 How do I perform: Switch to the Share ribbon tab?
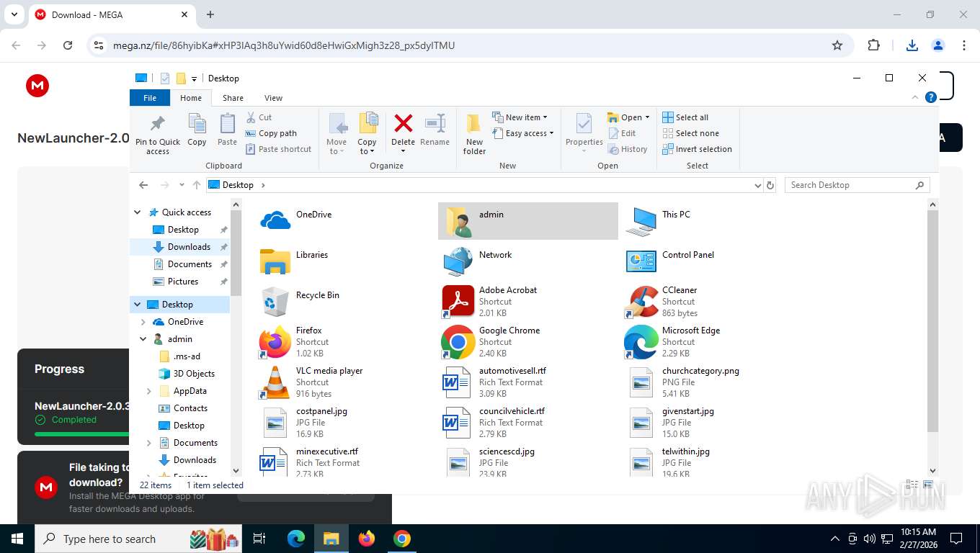[x=233, y=98]
